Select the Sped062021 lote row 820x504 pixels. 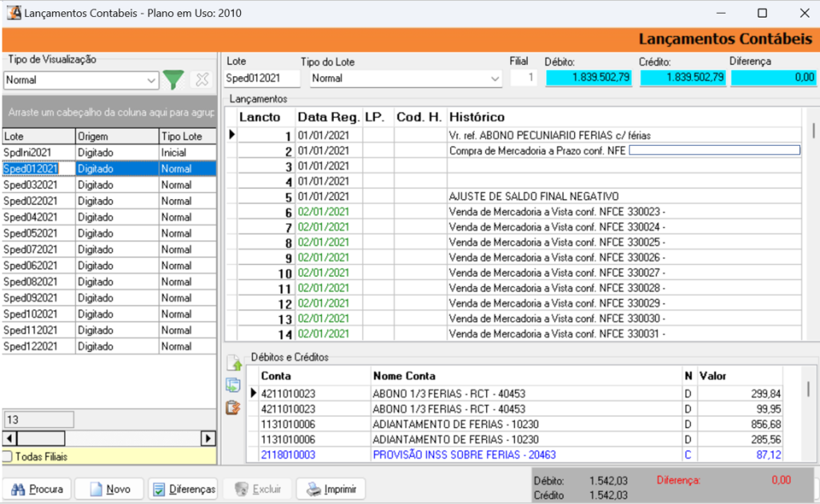pos(109,266)
